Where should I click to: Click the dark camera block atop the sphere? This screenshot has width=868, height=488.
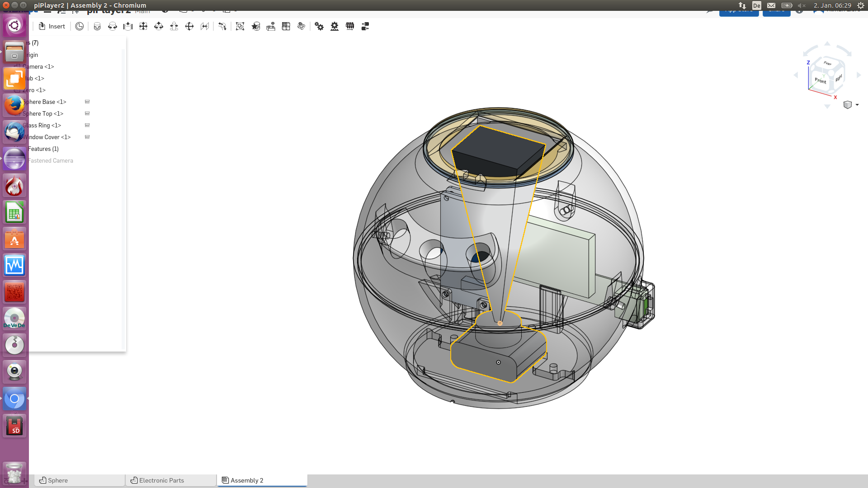[499, 151]
